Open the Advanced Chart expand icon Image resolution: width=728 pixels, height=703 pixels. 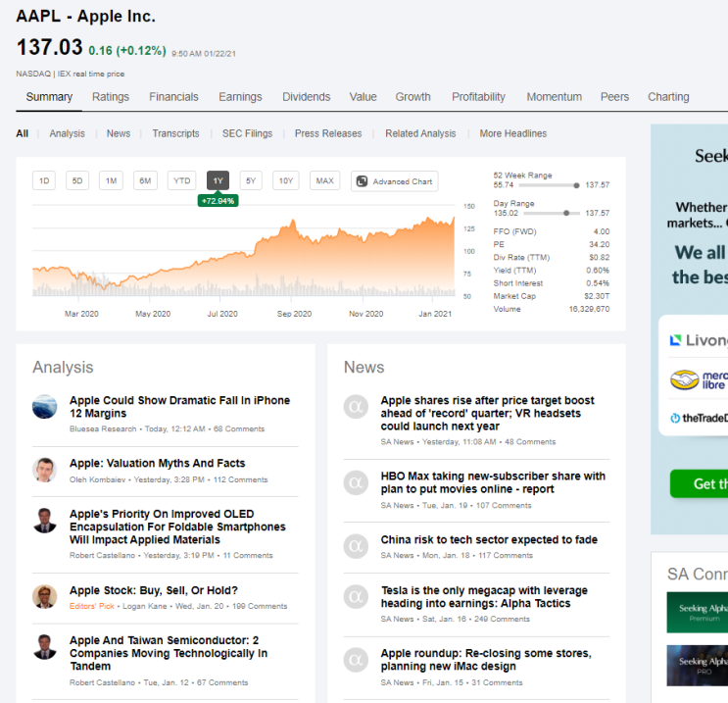tap(362, 181)
